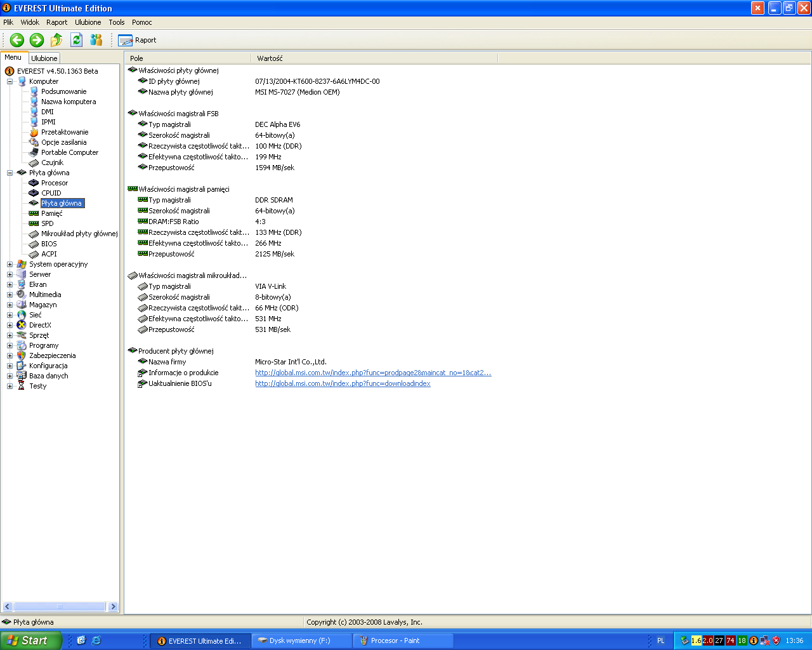Switch to Dysk wymienny (F:) taskbar window
The height and width of the screenshot is (650, 812).
pos(302,640)
